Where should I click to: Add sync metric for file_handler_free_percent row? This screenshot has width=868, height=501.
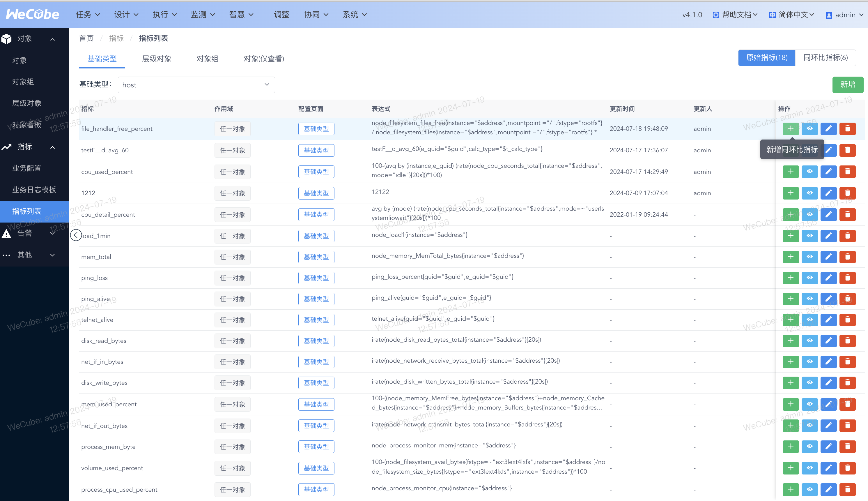(x=791, y=129)
